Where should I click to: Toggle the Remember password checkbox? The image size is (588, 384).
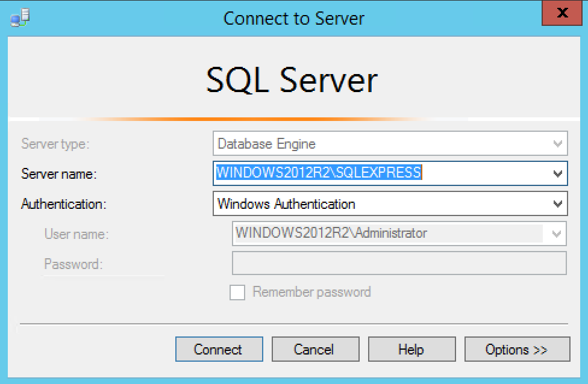(238, 293)
